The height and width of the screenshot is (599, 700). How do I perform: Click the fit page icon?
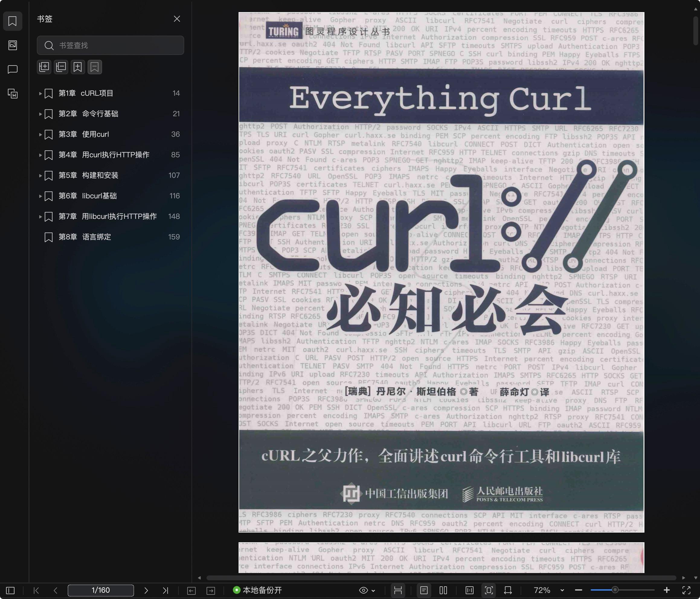pos(489,590)
